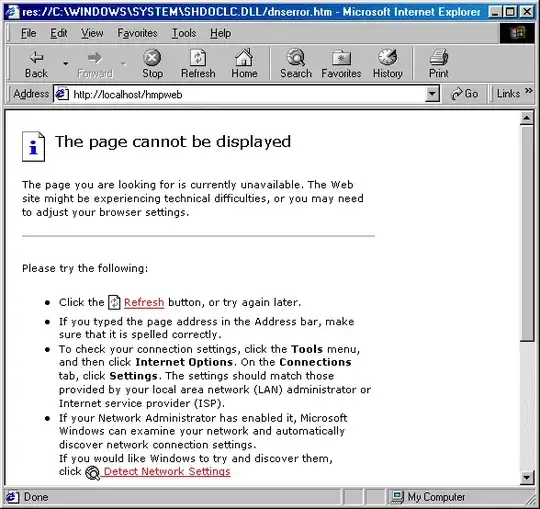The width and height of the screenshot is (540, 509).
Task: Click the Forward toolbar button
Action: (x=95, y=64)
